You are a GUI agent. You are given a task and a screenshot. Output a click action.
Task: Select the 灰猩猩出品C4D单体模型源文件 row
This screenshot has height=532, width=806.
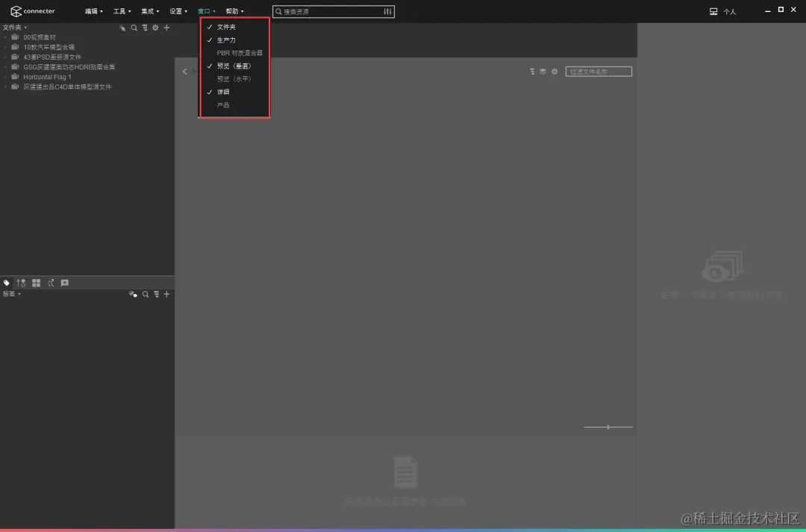coord(87,87)
